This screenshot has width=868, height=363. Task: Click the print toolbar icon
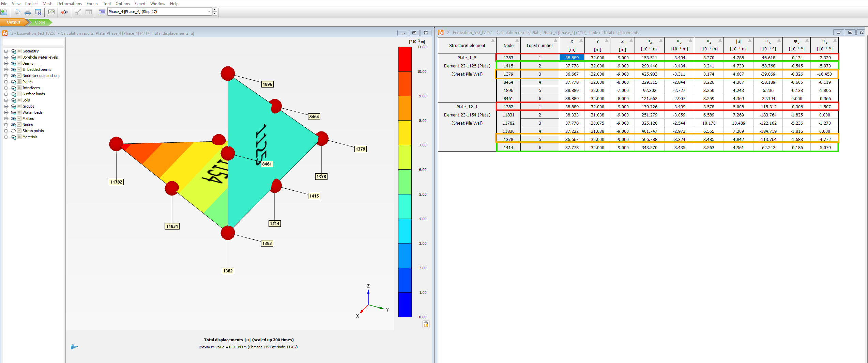(x=28, y=12)
